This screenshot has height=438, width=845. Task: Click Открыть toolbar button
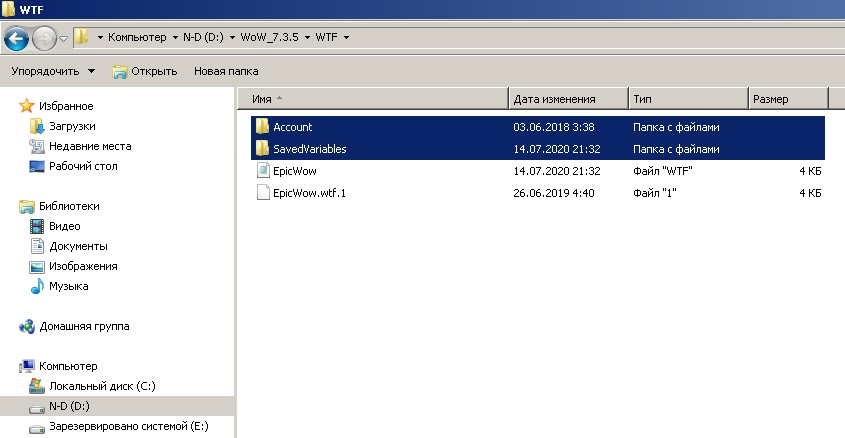pyautogui.click(x=145, y=71)
